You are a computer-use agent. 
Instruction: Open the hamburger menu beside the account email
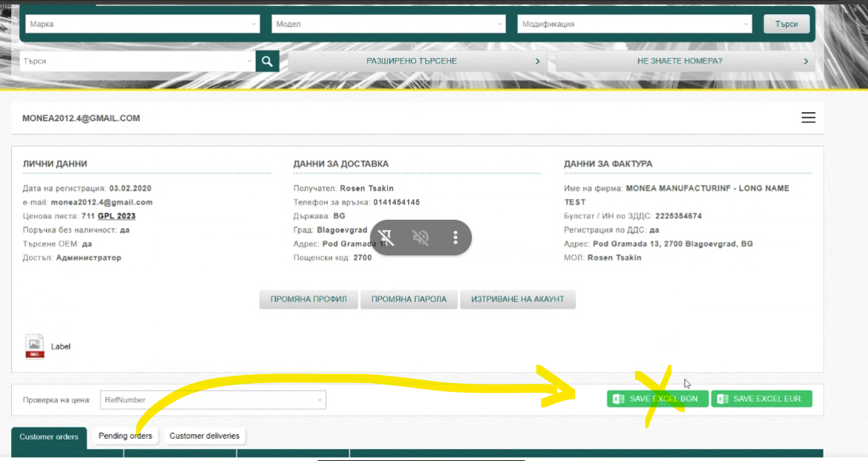808,118
